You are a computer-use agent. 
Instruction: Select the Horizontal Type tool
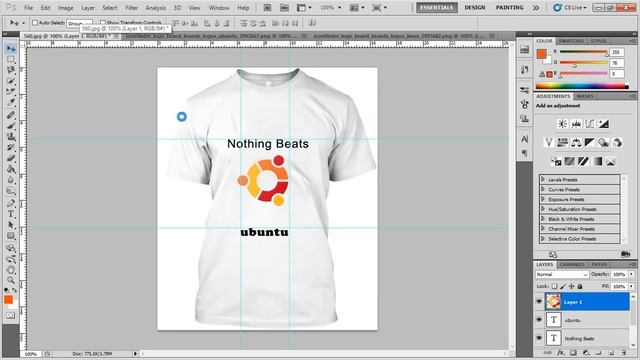(x=11, y=214)
